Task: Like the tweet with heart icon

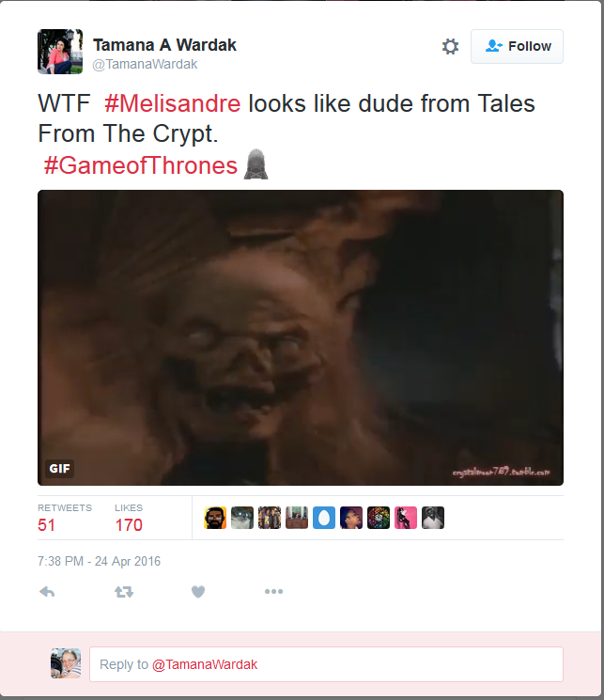Action: (x=198, y=592)
